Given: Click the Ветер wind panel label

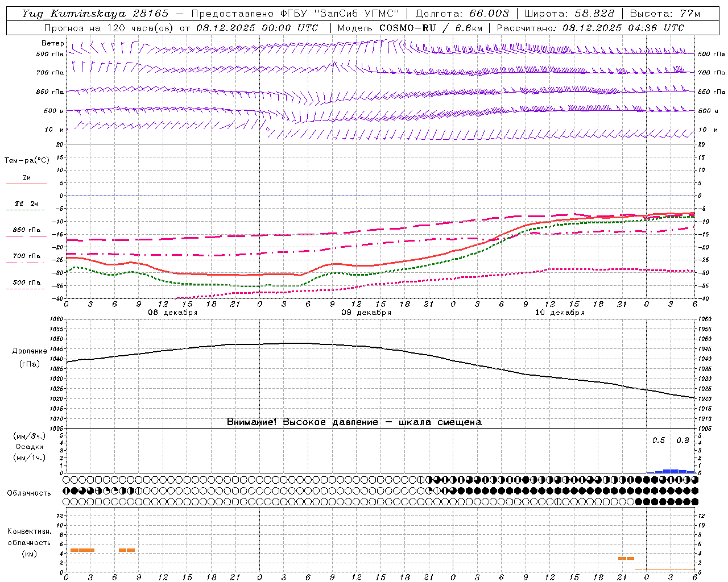Looking at the screenshot, I should (53, 43).
